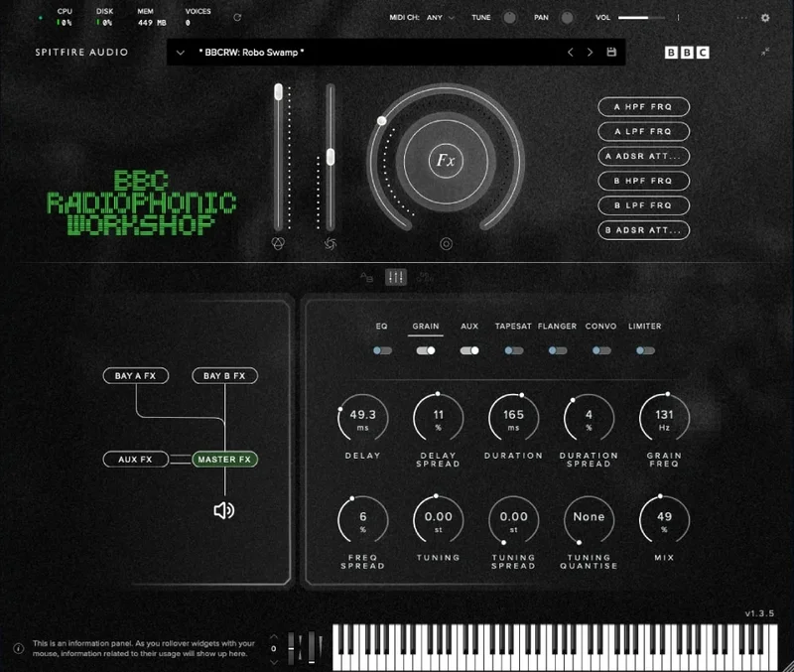Enable the FLANGER effect switch
Screen dimensions: 794x672
click(558, 350)
